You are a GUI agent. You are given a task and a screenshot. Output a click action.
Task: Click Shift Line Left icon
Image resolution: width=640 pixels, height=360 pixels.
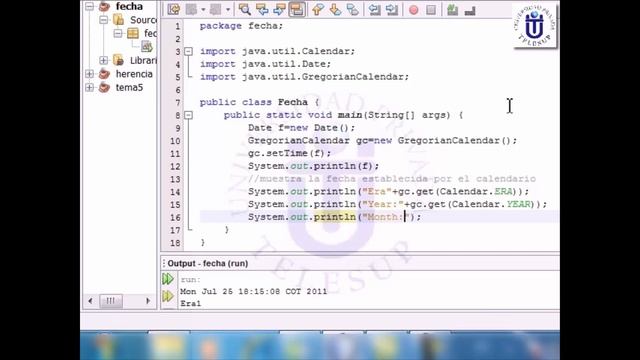(x=374, y=9)
